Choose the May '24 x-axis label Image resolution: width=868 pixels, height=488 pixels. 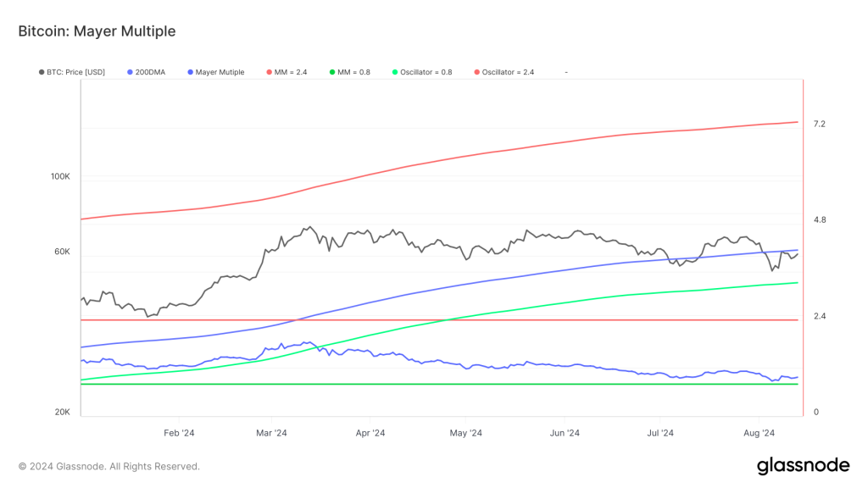(466, 433)
